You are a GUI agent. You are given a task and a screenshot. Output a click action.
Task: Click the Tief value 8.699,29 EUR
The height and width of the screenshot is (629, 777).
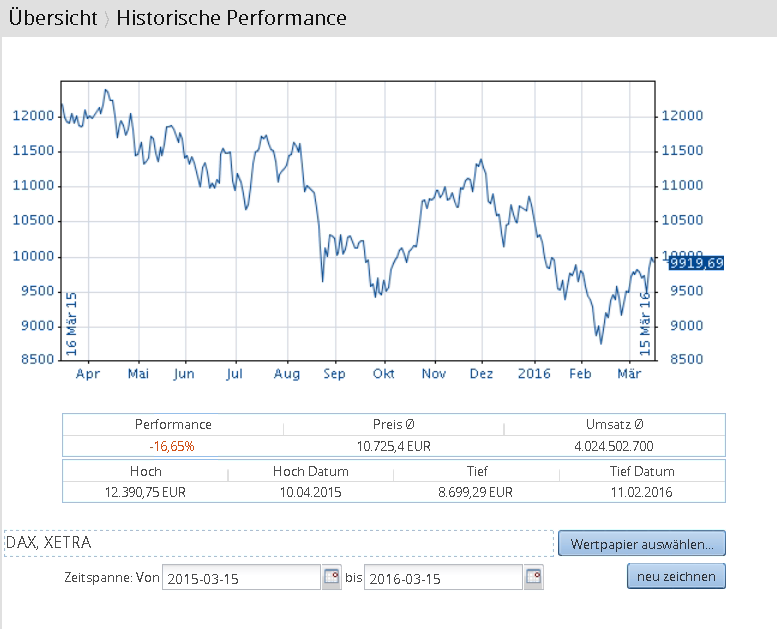click(x=475, y=492)
